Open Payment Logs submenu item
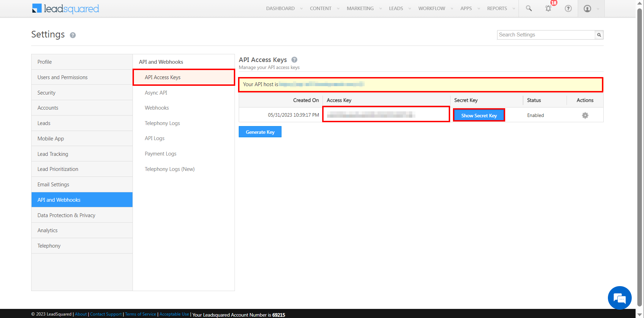This screenshot has height=318, width=644. coord(161,154)
